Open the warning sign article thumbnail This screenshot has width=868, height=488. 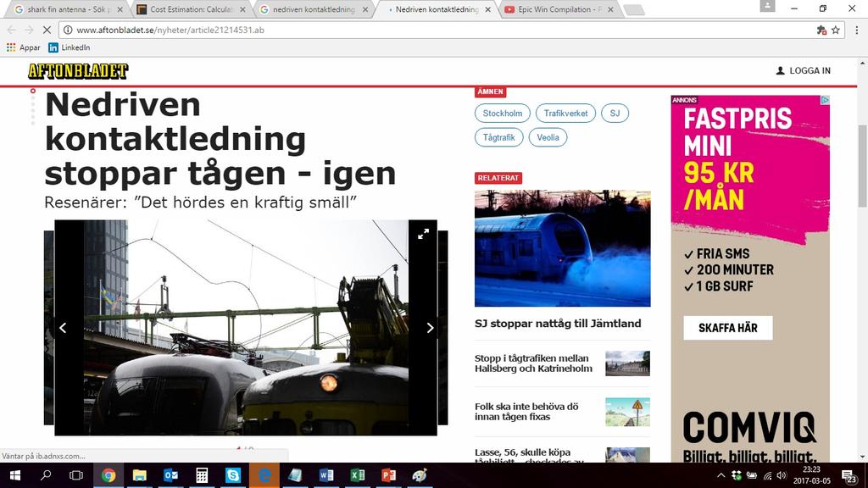click(x=628, y=413)
